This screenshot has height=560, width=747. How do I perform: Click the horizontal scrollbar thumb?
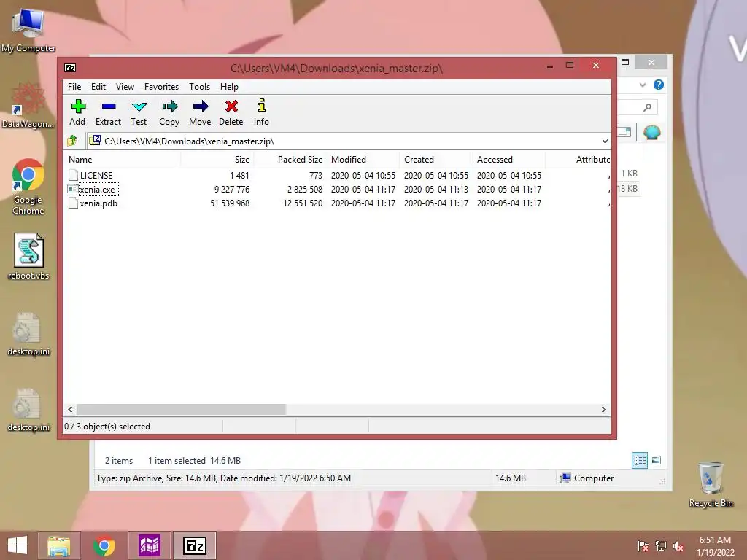coord(181,410)
